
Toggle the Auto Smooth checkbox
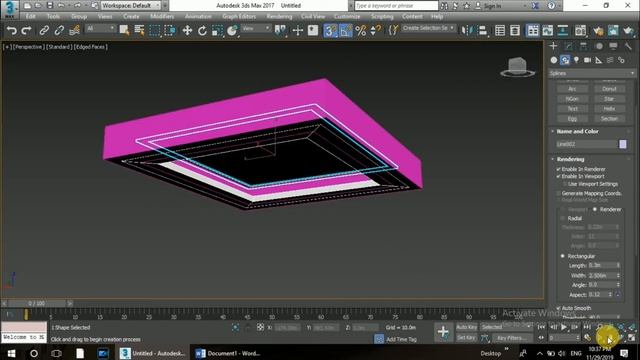[558, 308]
